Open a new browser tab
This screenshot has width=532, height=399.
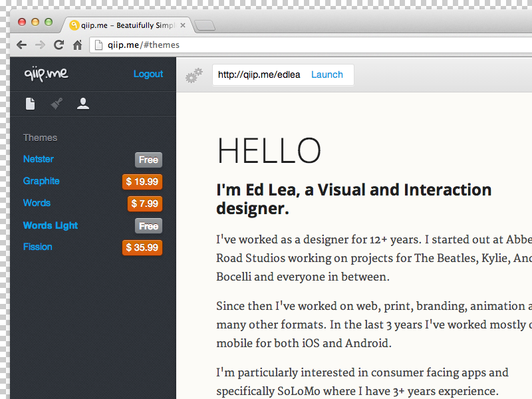tap(205, 26)
